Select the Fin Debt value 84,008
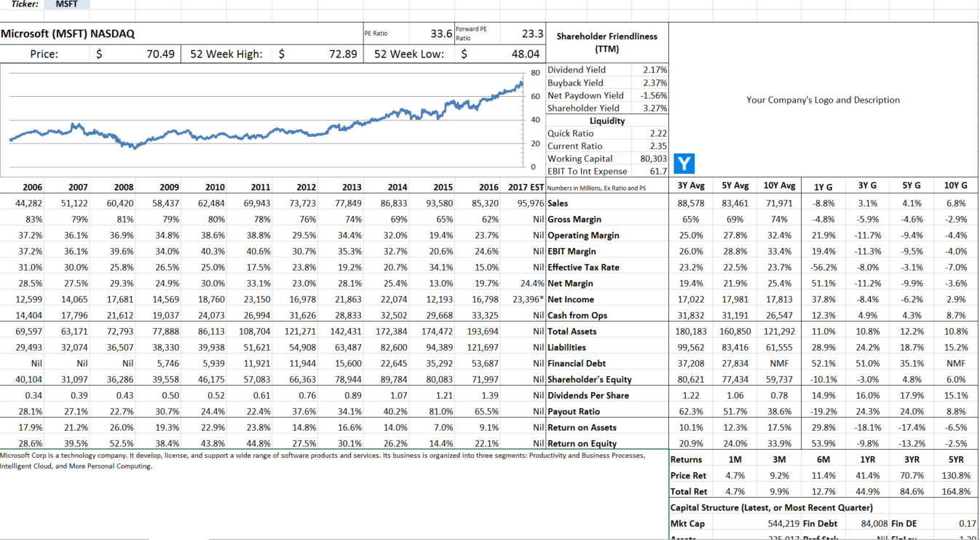980x540 pixels. tap(874, 524)
